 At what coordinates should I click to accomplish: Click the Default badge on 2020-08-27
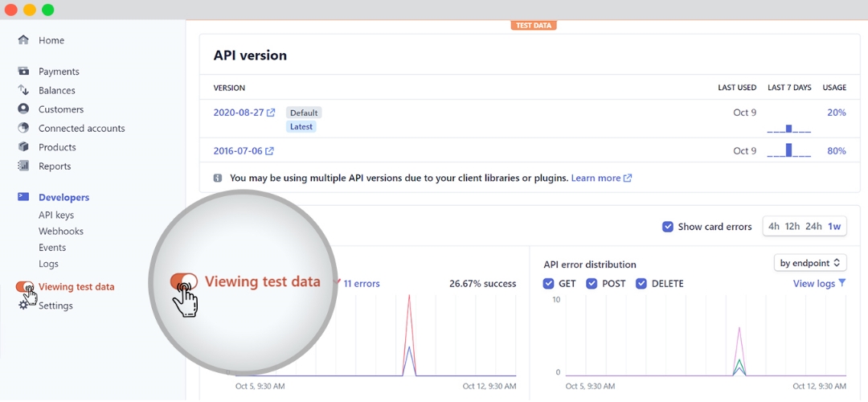(304, 113)
